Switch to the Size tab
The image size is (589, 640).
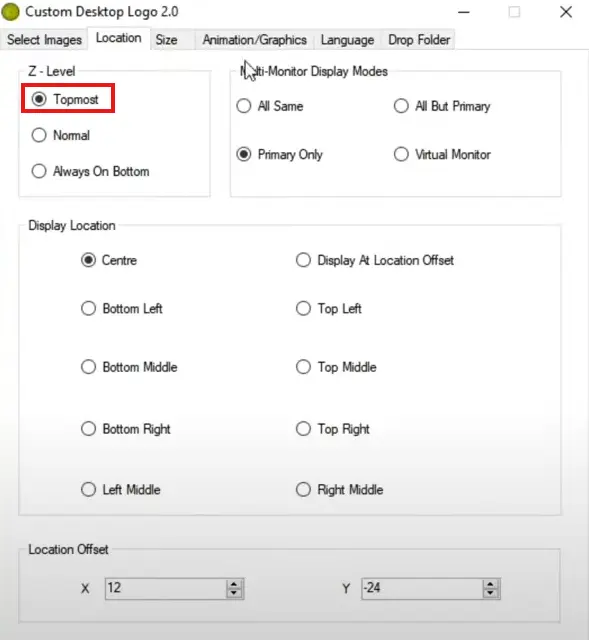167,40
